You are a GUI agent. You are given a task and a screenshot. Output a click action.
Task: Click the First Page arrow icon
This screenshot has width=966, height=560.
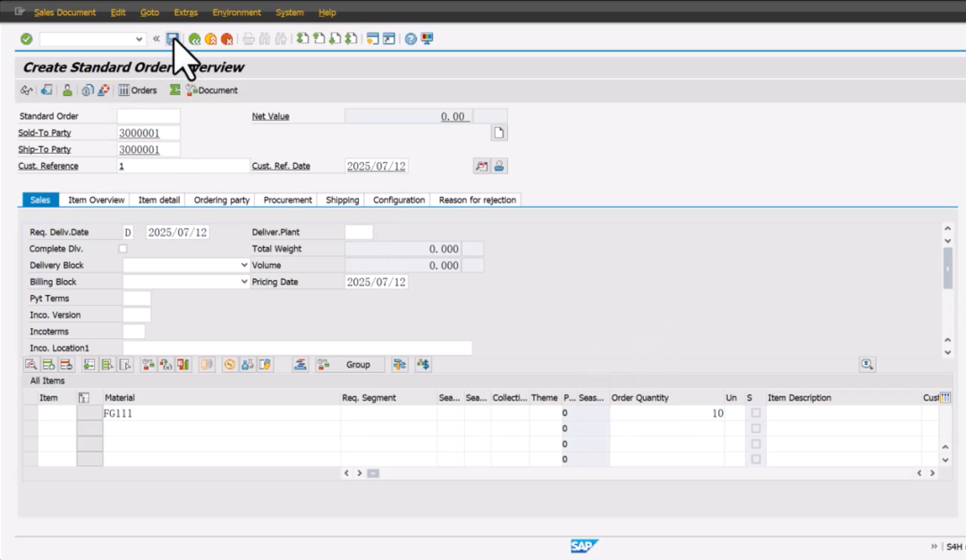(302, 38)
